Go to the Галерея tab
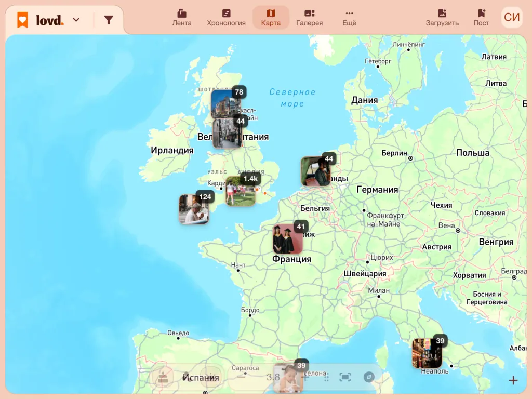Image resolution: width=532 pixels, height=399 pixels. pyautogui.click(x=310, y=18)
